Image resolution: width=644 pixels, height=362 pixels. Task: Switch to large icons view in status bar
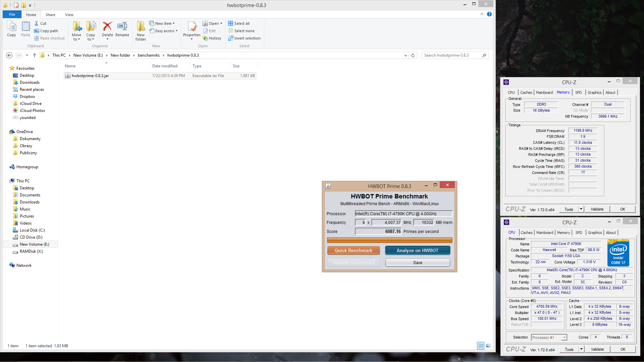[x=488, y=346]
